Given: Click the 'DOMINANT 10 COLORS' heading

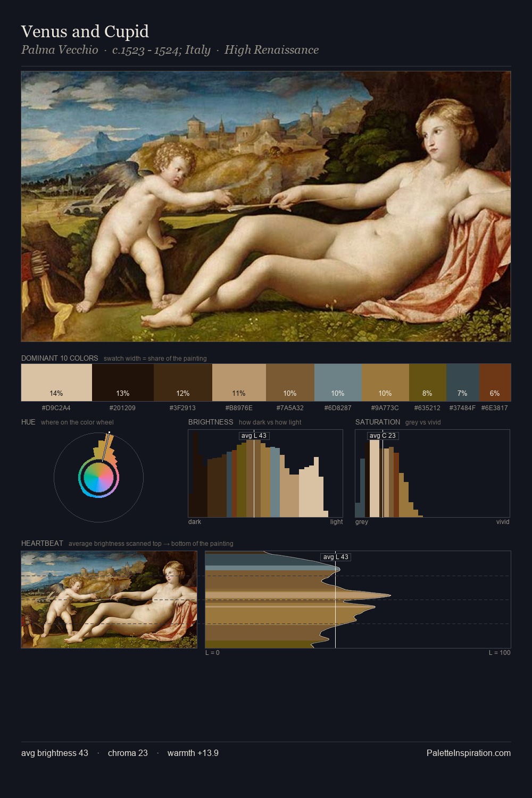Looking at the screenshot, I should click(60, 358).
